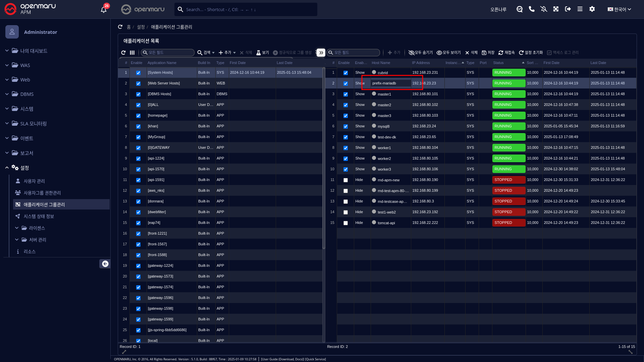Viewport: 644px width, 362px height.
Task: Uncheck the Enable checkbox for [homepage]
Action: [x=138, y=116]
